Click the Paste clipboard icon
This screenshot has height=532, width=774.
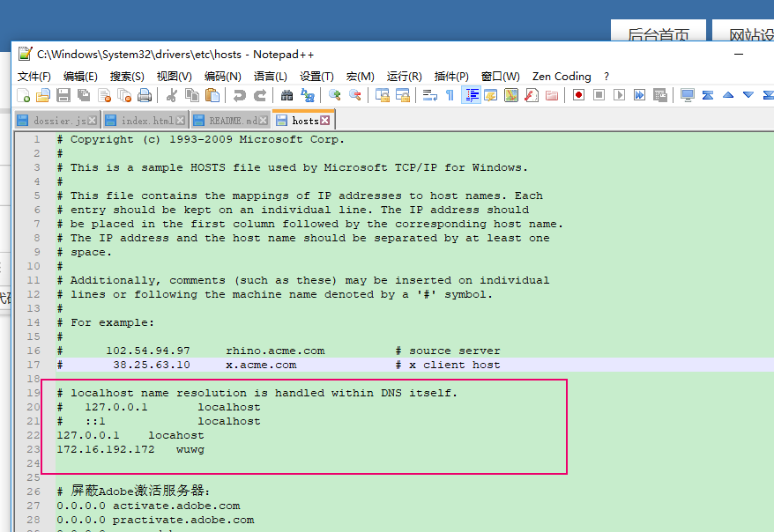[212, 95]
